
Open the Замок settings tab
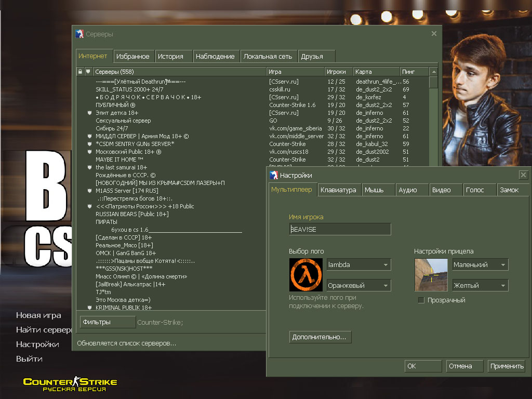(x=513, y=190)
